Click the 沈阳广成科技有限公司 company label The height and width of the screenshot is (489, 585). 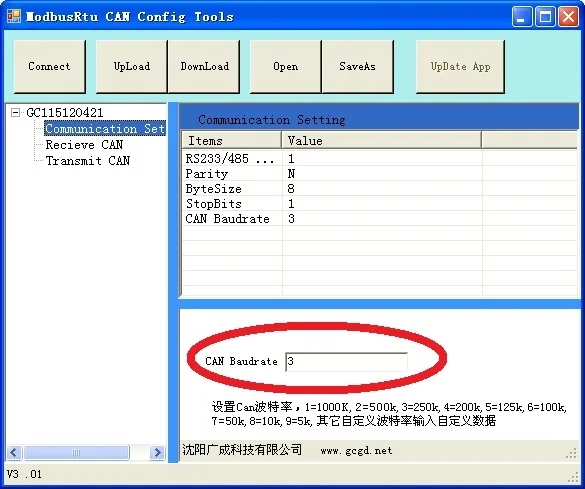tap(242, 449)
